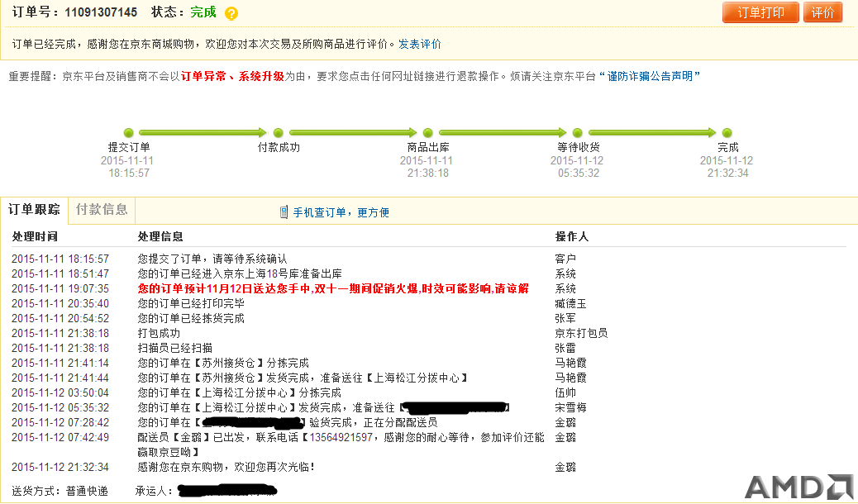
Task: Click operator name 臧德玉
Action: click(570, 303)
